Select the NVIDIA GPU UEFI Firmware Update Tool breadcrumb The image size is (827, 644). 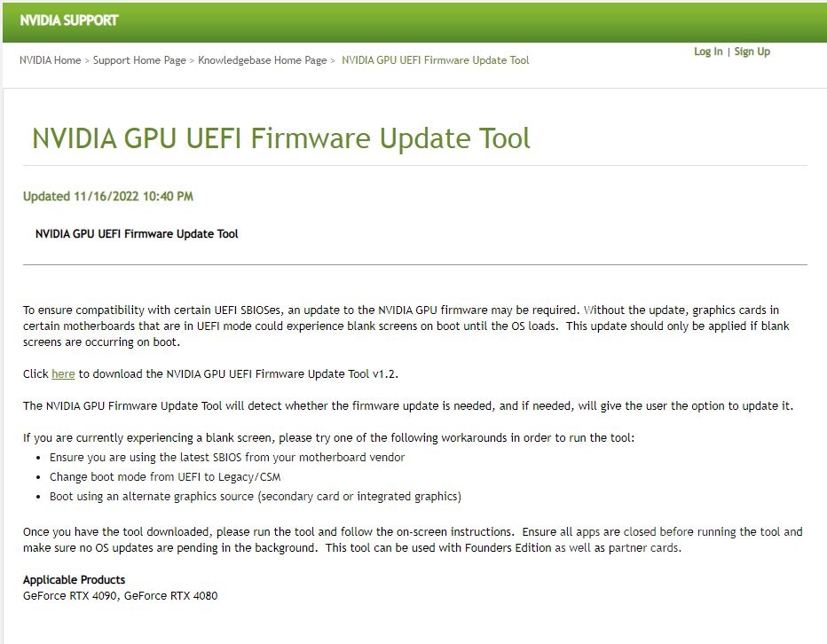435,60
